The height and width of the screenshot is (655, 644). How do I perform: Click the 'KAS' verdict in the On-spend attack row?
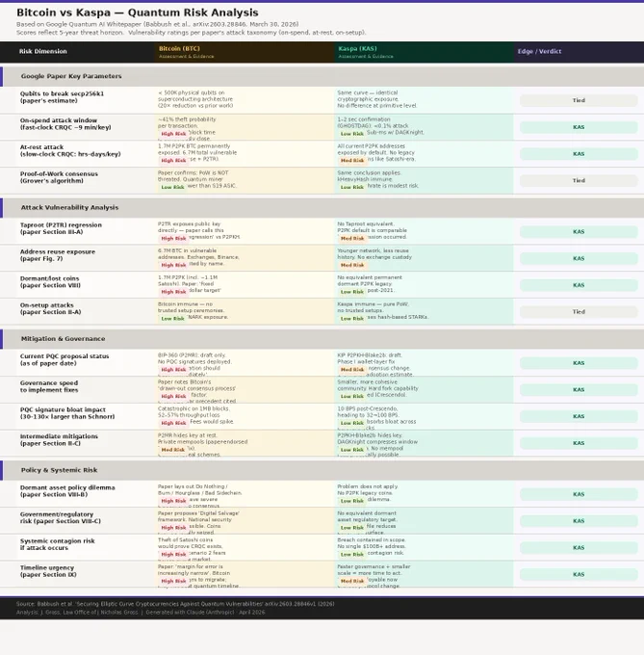pyautogui.click(x=579, y=127)
